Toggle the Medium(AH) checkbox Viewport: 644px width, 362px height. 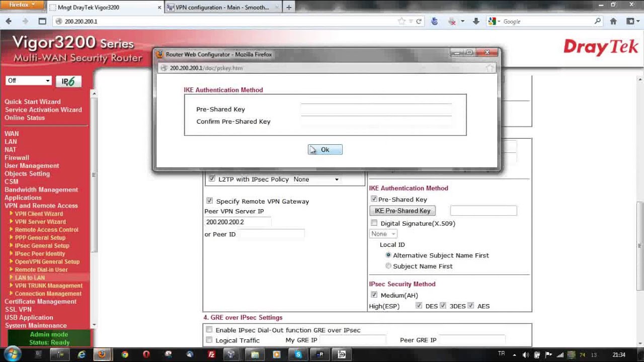374,295
